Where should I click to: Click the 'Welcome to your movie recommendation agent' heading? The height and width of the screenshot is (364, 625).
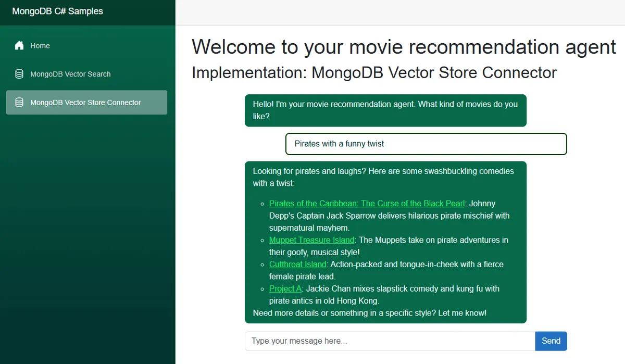click(404, 47)
